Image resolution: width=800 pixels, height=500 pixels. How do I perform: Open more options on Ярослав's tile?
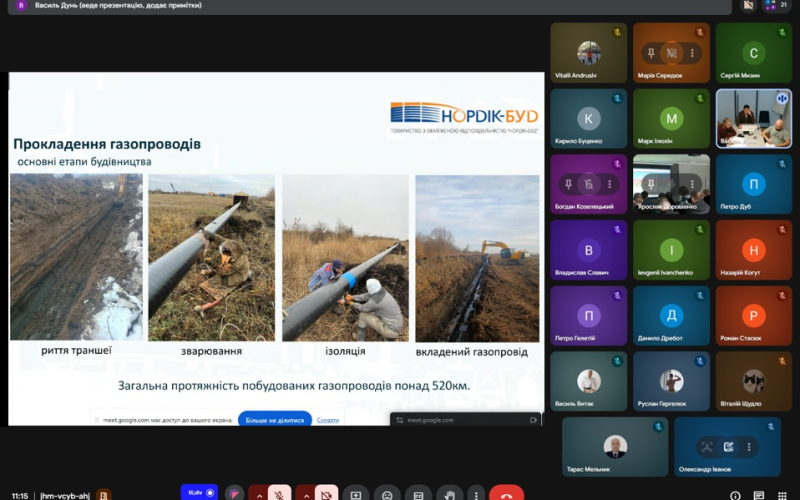pos(692,184)
